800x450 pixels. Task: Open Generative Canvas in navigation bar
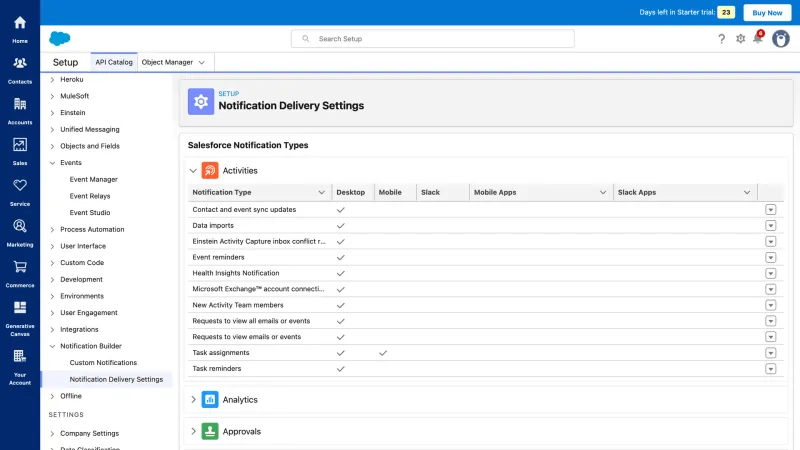coord(20,318)
